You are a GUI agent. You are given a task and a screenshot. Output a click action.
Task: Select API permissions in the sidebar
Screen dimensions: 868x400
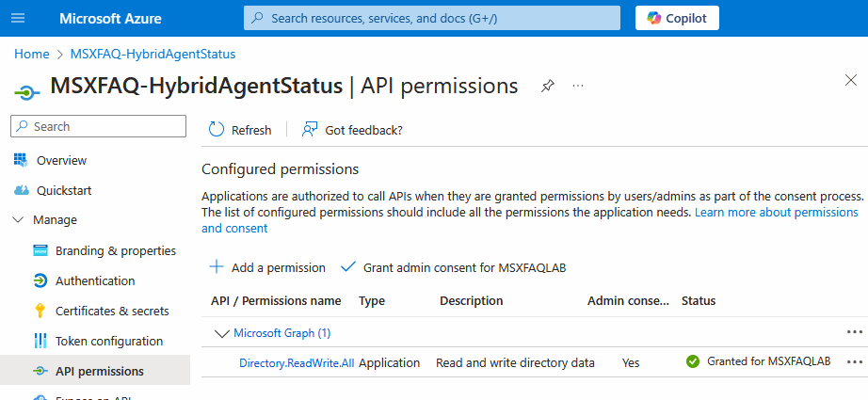(x=100, y=371)
